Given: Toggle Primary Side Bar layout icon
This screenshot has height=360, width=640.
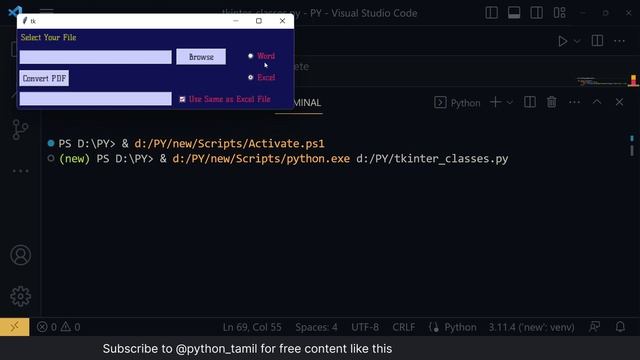Looking at the screenshot, I should point(491,13).
